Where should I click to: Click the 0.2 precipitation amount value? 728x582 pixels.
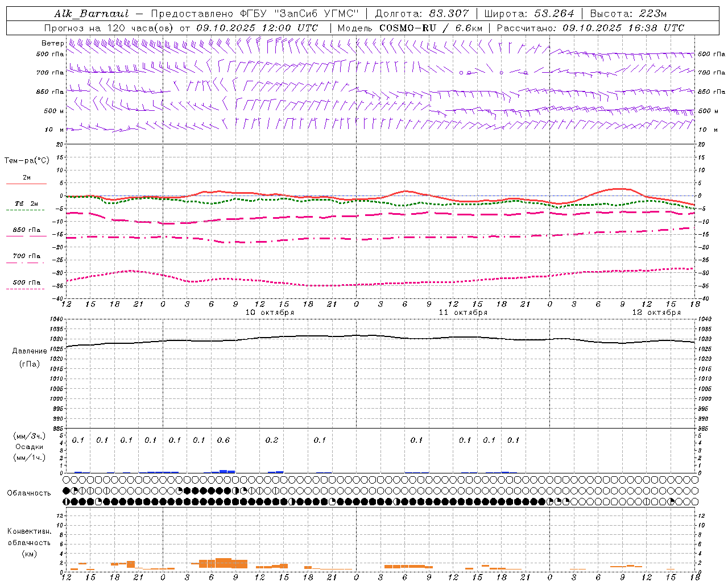click(272, 440)
